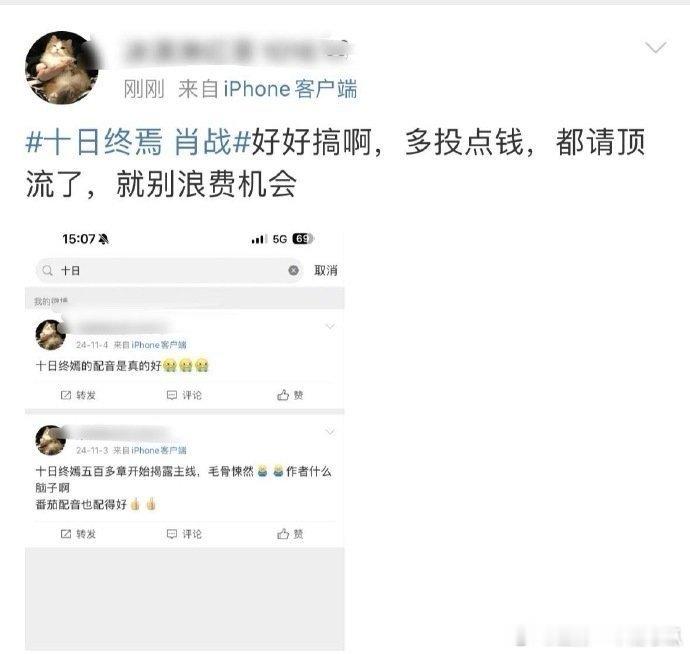Select the 我的微博 section header
This screenshot has width=690, height=654.
[x=51, y=301]
